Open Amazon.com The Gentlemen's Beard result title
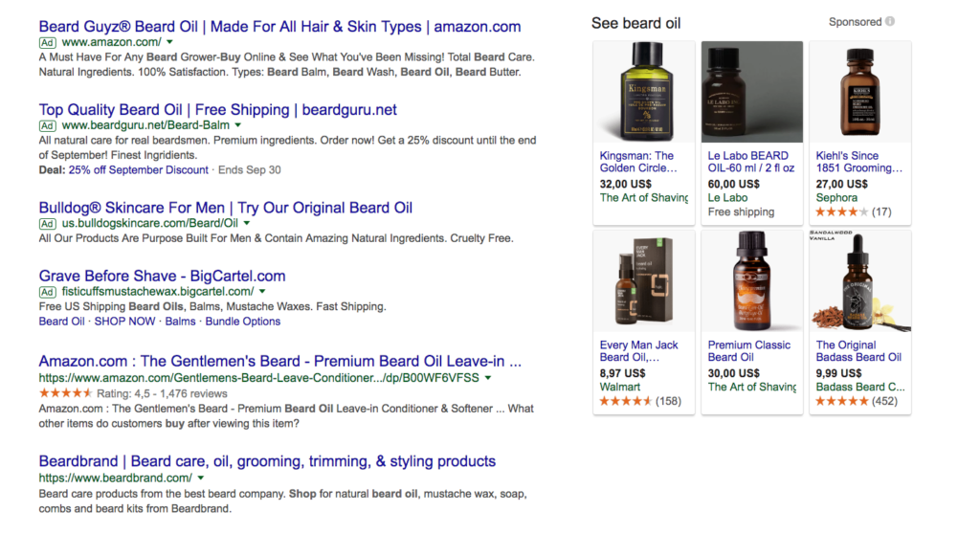Image resolution: width=980 pixels, height=534 pixels. [x=279, y=361]
